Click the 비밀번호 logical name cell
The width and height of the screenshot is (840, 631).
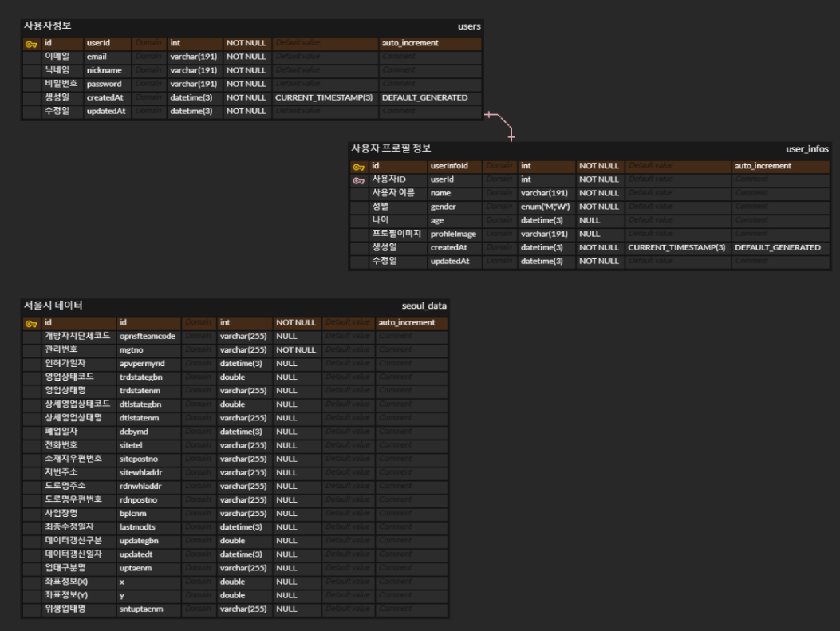[62, 84]
